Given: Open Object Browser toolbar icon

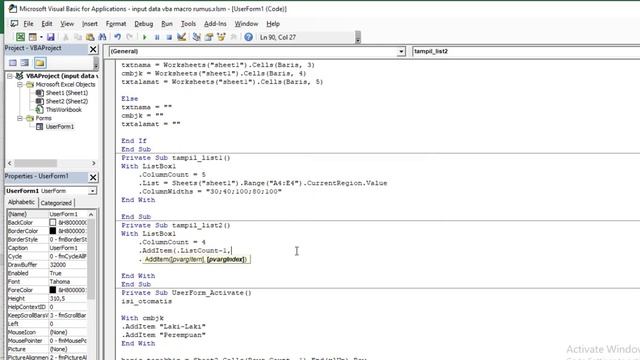Looking at the screenshot, I should tap(221, 37).
